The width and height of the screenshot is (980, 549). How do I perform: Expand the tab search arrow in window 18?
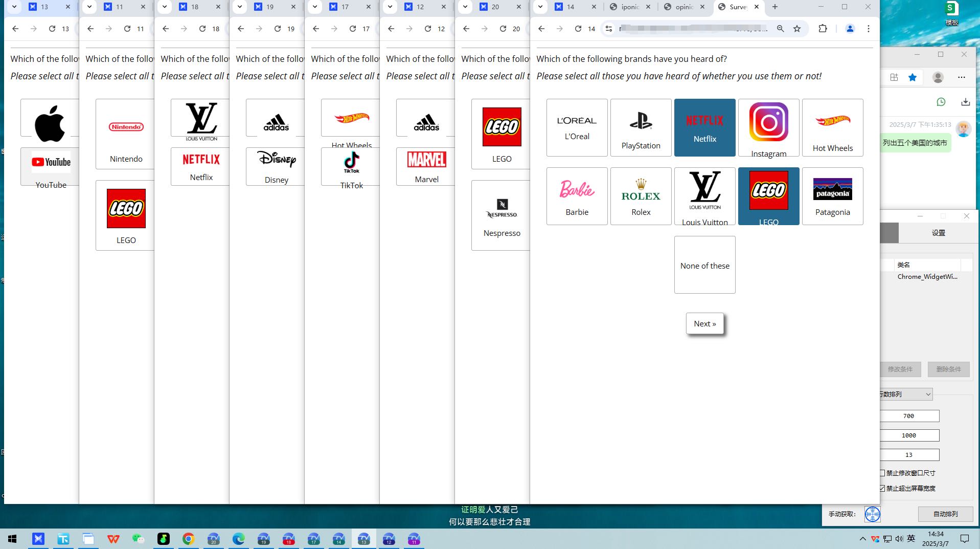(x=165, y=7)
